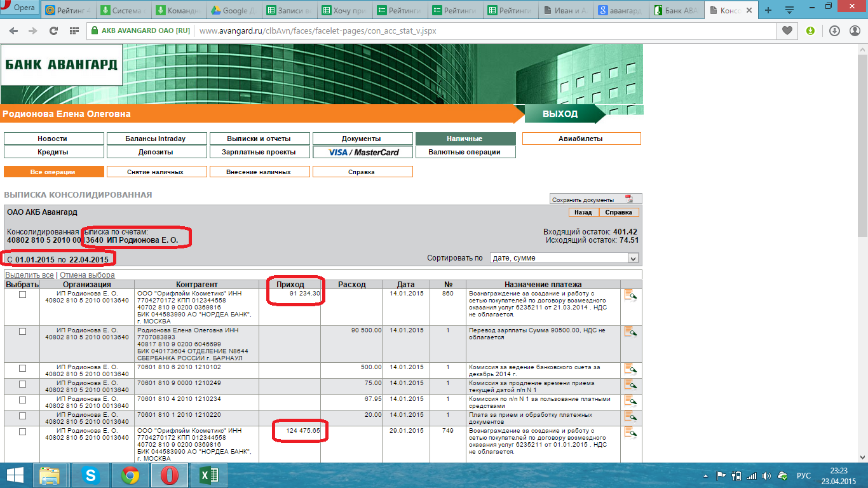Open the Новости section
This screenshot has width=868, height=488.
tap(54, 139)
